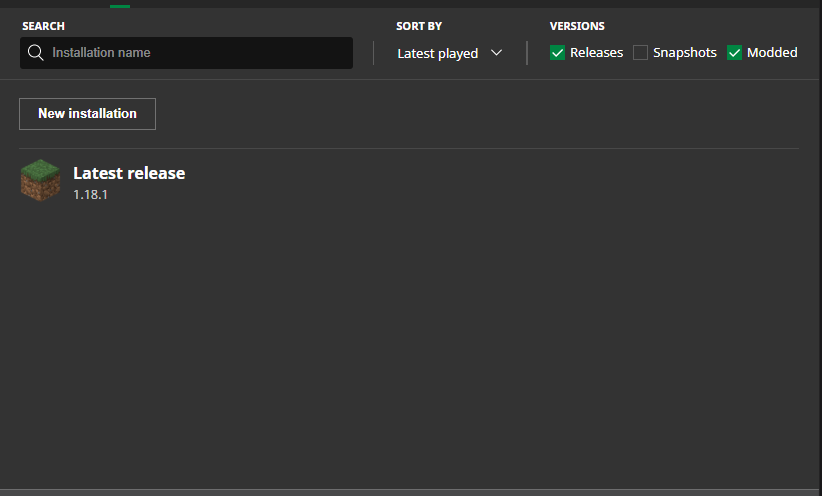
Task: Open the Latest played sort dropdown
Action: pyautogui.click(x=450, y=53)
